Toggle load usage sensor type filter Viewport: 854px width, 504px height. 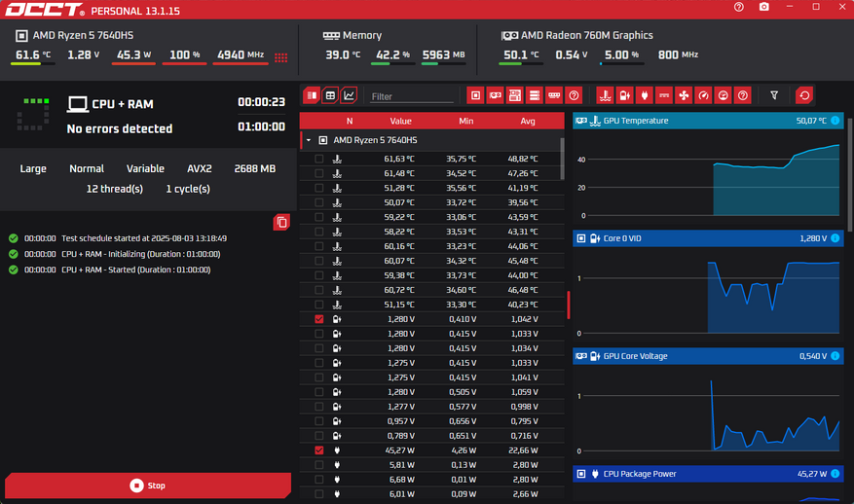click(x=723, y=95)
